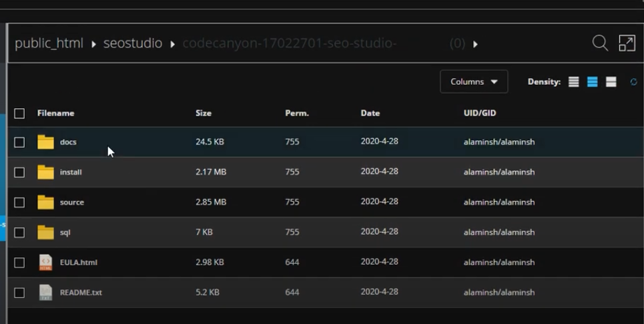The image size is (644, 324).
Task: Expand arrow after public_html breadcrumb
Action: click(x=93, y=44)
